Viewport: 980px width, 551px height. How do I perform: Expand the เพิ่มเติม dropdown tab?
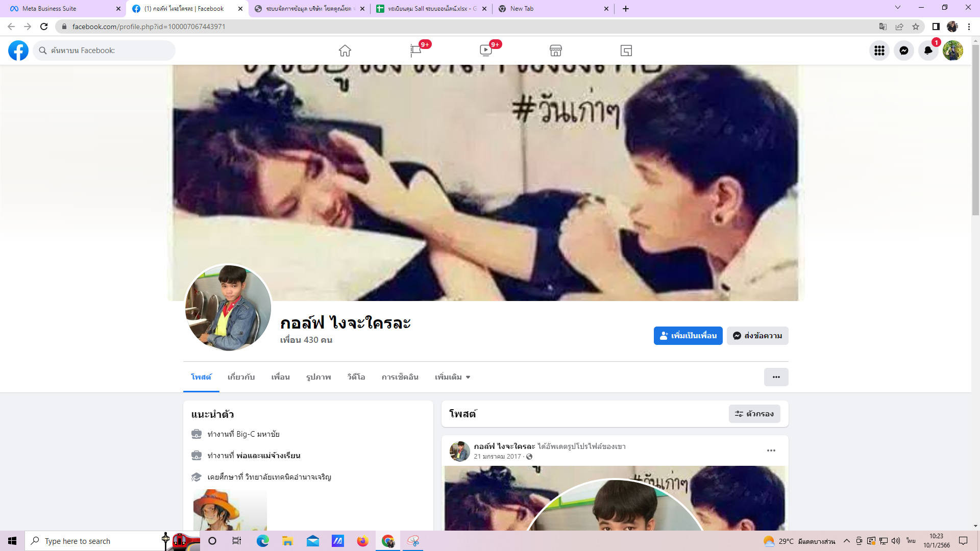click(x=452, y=377)
